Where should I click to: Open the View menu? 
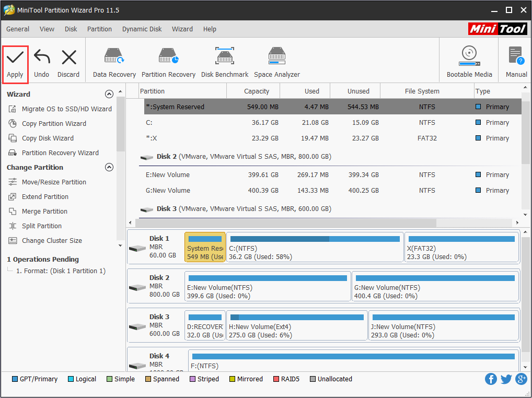(x=47, y=29)
